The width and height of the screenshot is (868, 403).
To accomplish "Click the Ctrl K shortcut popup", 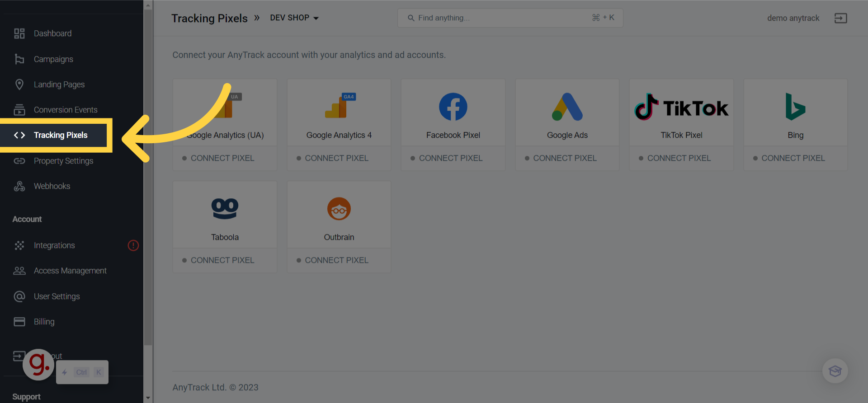I will tap(82, 372).
